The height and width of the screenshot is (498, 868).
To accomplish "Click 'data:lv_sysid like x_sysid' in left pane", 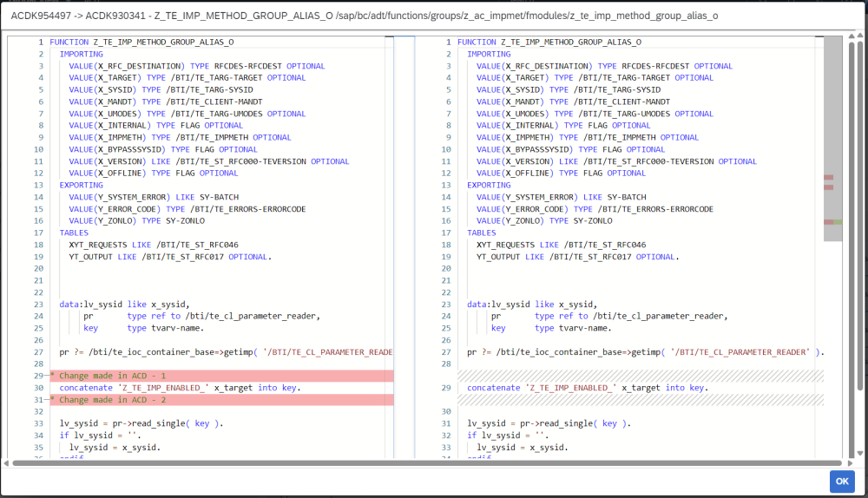I will (124, 305).
